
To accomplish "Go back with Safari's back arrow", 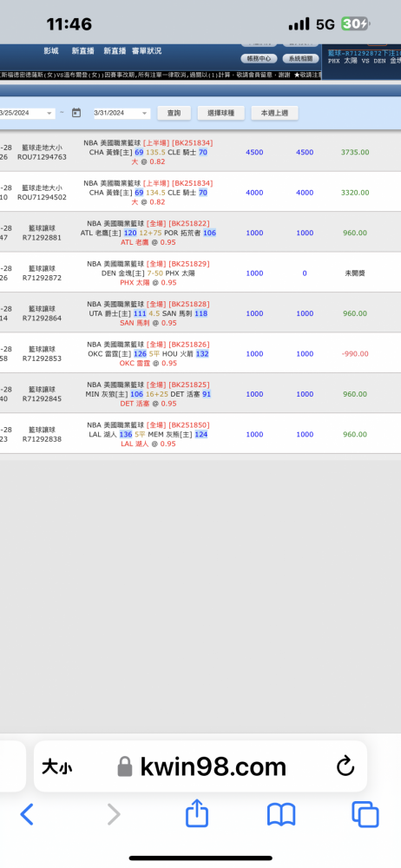I will click(27, 814).
